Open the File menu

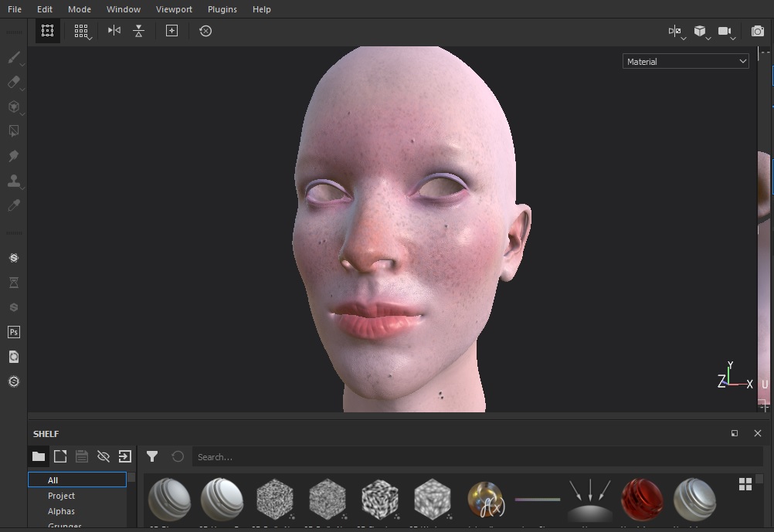(15, 9)
